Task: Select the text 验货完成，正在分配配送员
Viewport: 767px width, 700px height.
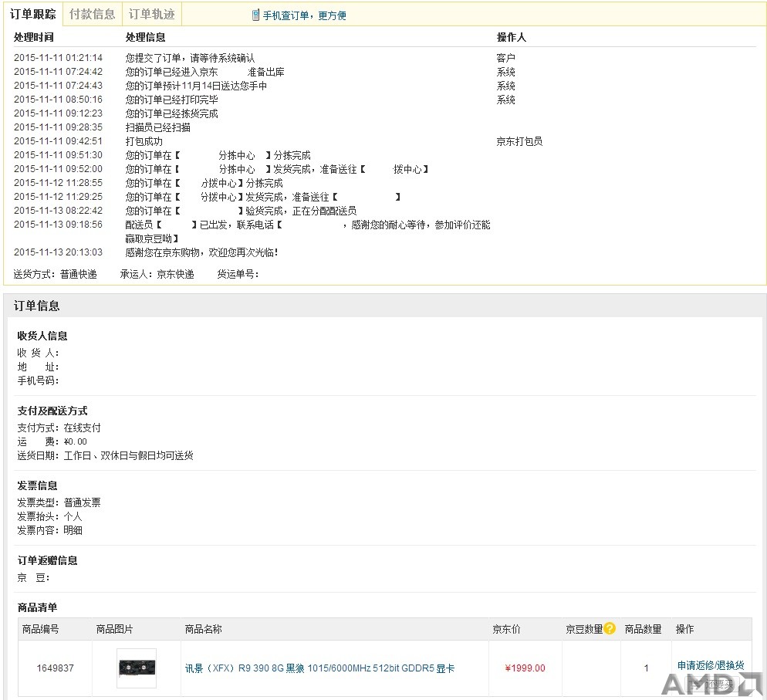Action: (x=301, y=211)
